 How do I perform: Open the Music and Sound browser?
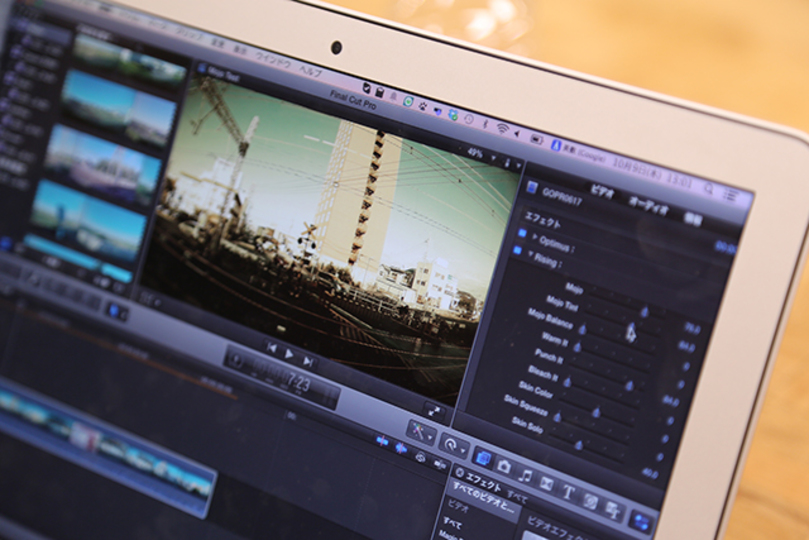coord(525,475)
